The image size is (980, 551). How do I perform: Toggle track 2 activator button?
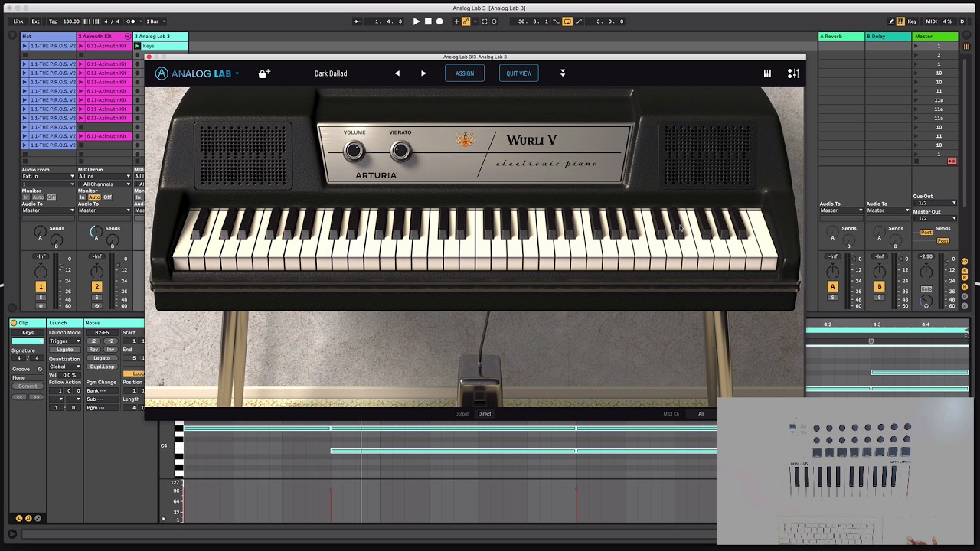[96, 286]
